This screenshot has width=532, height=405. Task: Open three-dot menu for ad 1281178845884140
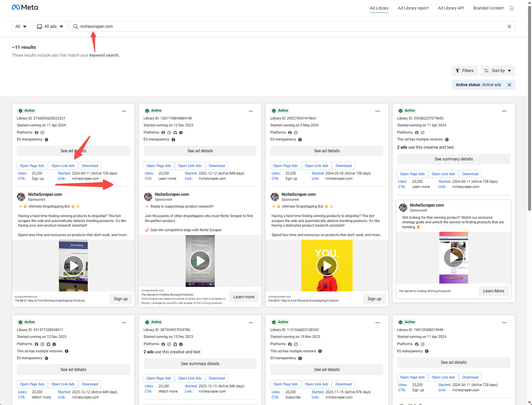coord(251,111)
